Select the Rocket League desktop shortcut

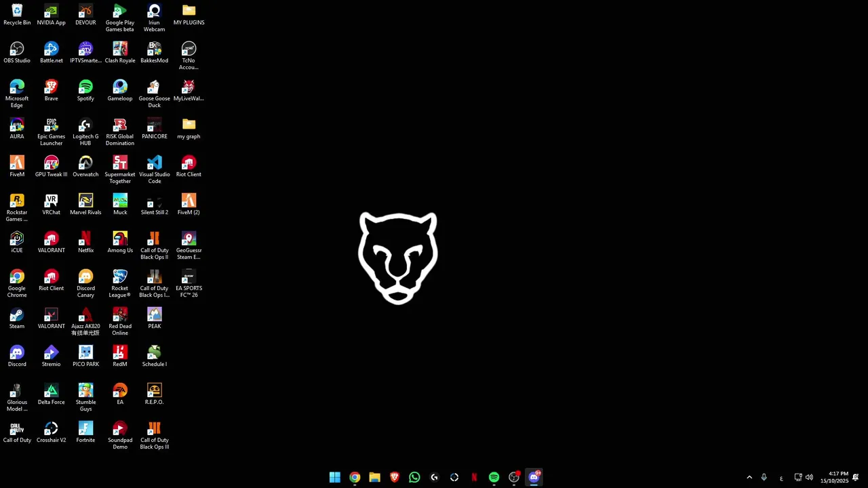(x=120, y=284)
